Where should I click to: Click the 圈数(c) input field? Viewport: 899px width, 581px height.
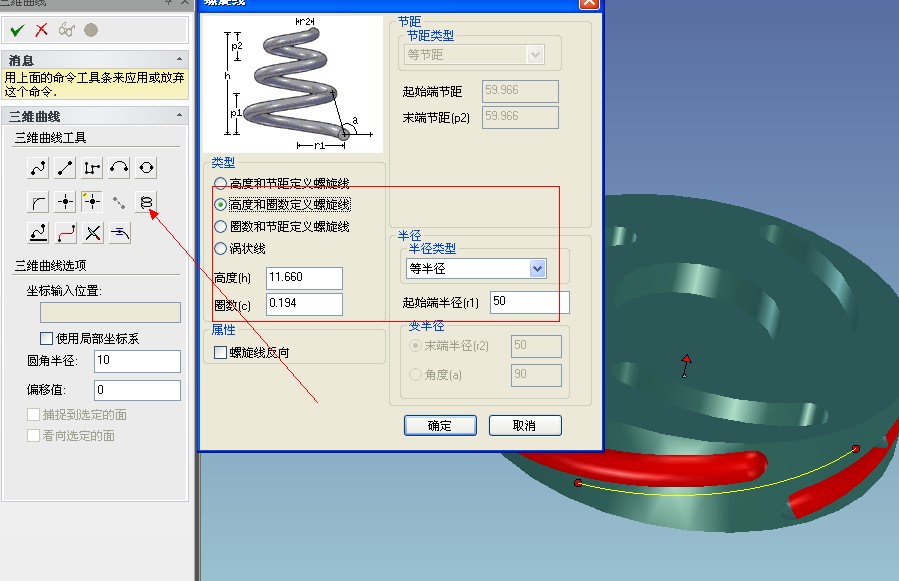pos(304,304)
